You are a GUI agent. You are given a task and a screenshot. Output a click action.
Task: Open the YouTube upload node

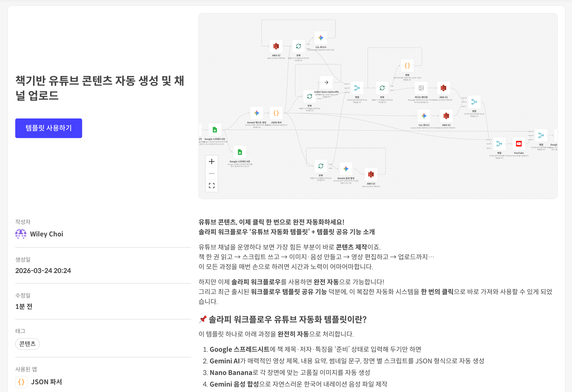pyautogui.click(x=519, y=144)
